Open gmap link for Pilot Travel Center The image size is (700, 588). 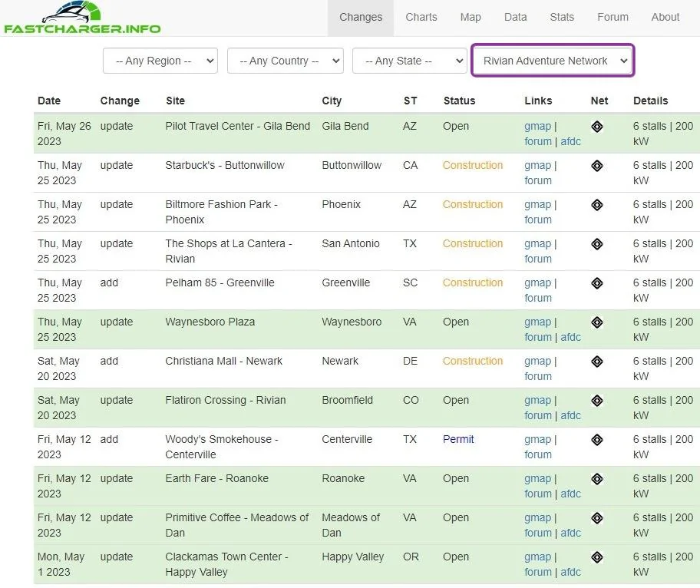[x=537, y=127]
